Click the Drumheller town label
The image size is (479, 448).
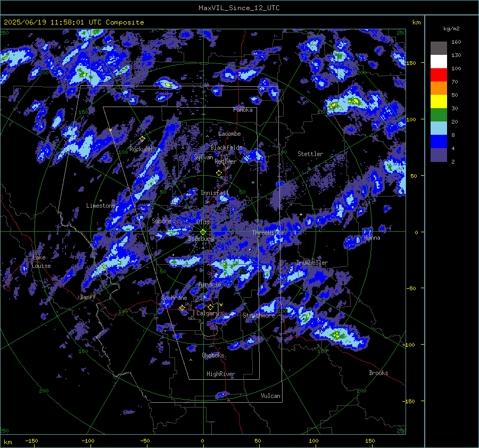pyautogui.click(x=312, y=263)
